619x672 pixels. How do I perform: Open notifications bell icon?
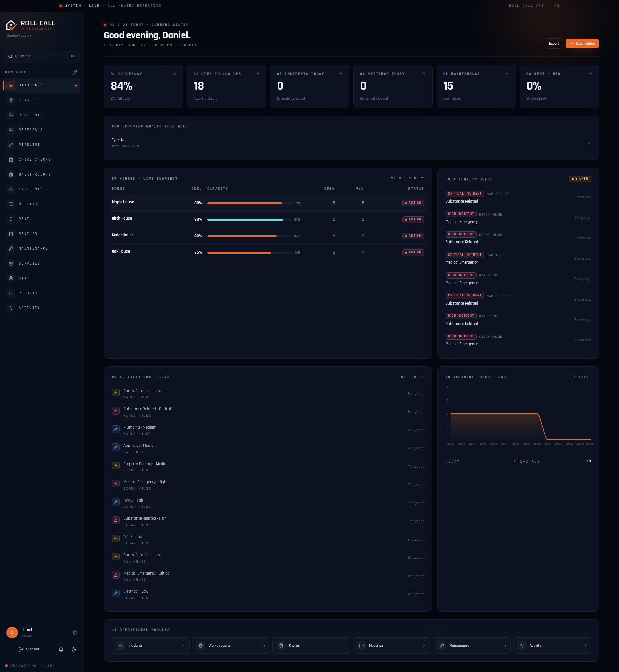[61, 649]
